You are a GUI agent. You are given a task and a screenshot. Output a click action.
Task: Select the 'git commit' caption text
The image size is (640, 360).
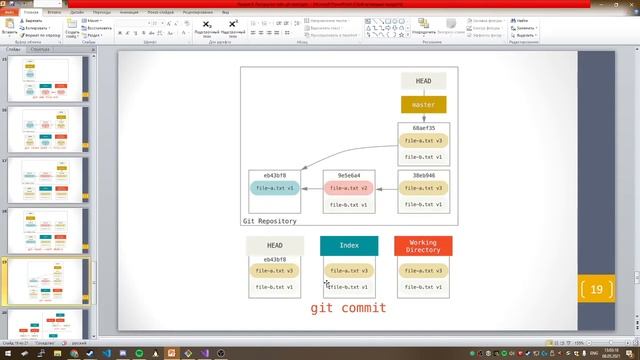348,307
